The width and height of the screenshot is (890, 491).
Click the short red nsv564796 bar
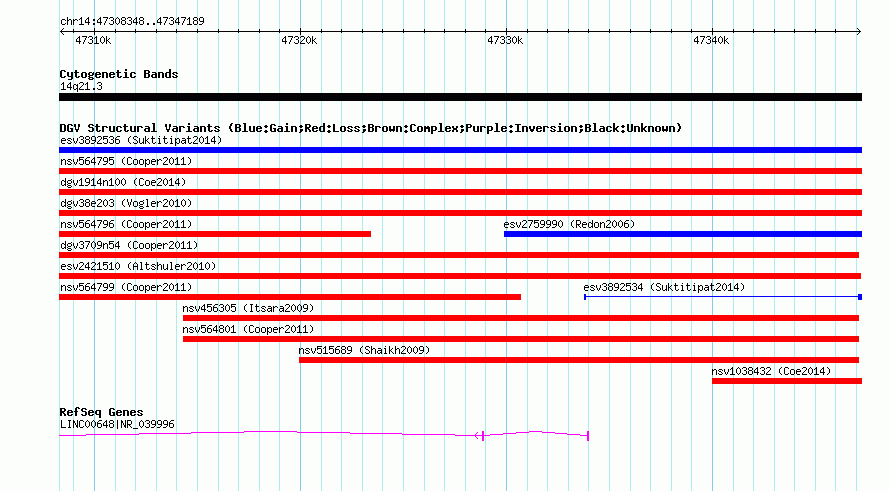click(x=215, y=234)
